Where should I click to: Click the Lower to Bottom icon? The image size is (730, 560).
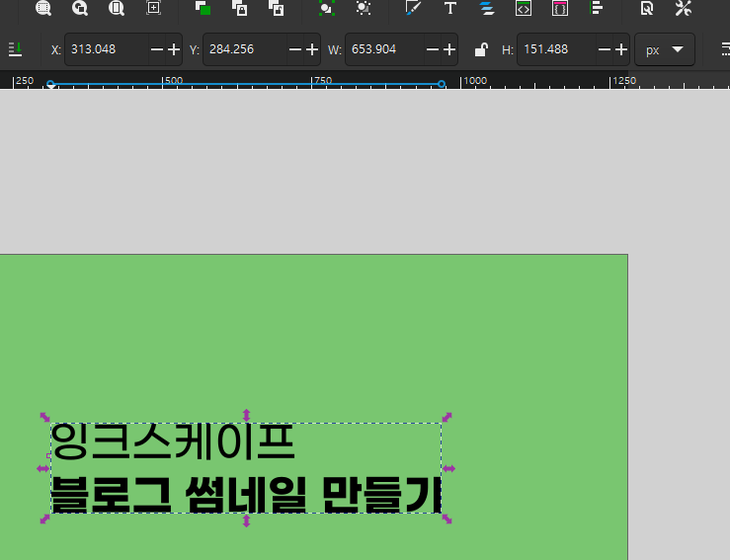point(16,49)
